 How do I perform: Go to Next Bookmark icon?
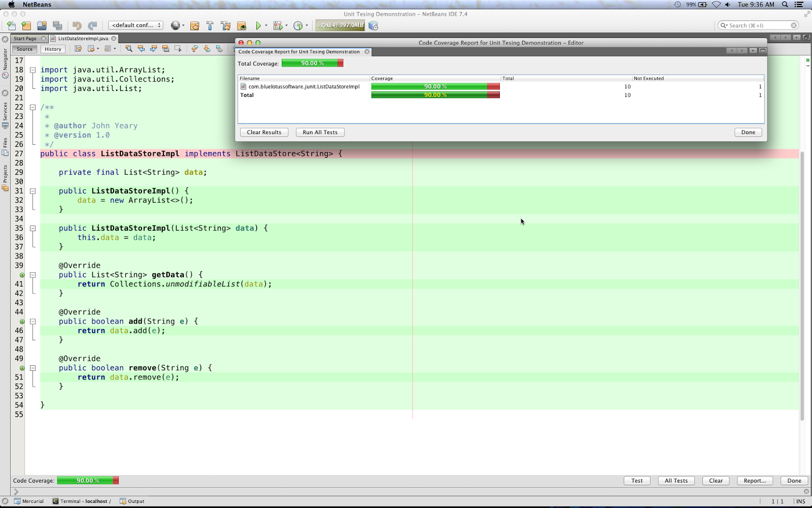click(x=207, y=49)
